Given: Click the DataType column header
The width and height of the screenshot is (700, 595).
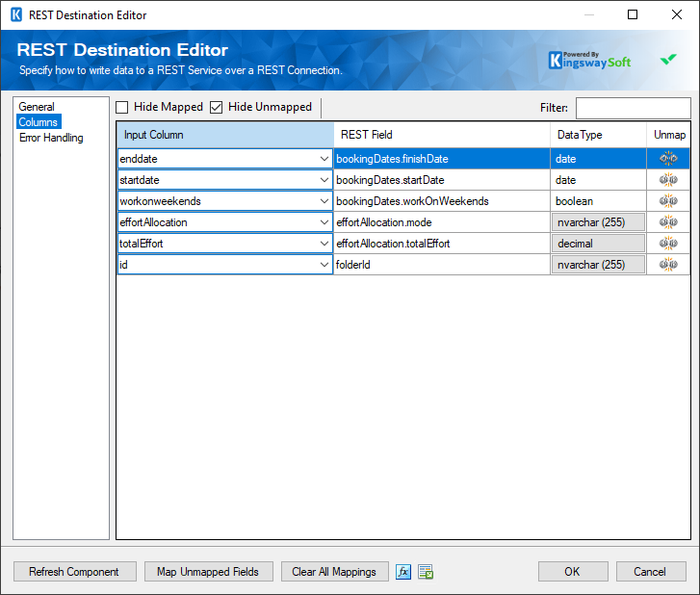Looking at the screenshot, I should (598, 135).
